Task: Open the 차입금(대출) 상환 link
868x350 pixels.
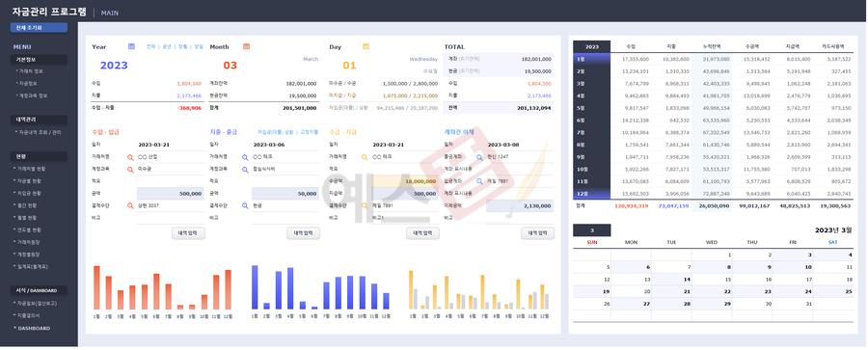Action: tap(276, 132)
